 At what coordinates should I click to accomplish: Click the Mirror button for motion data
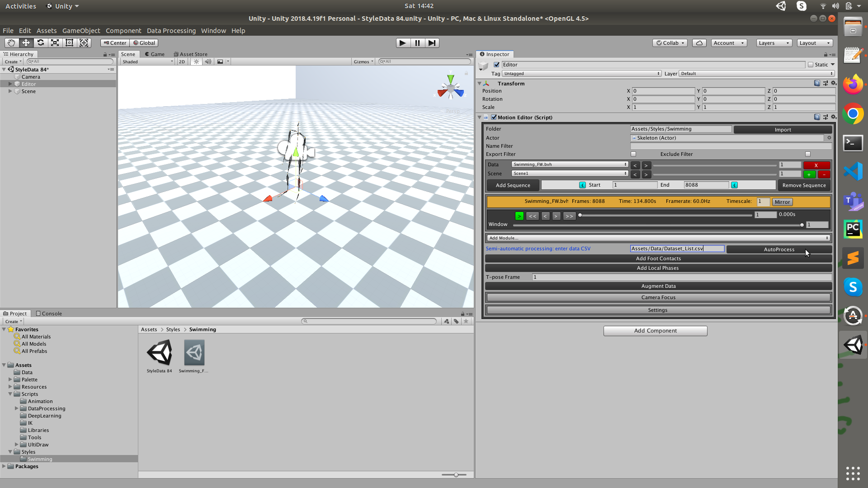tap(782, 202)
